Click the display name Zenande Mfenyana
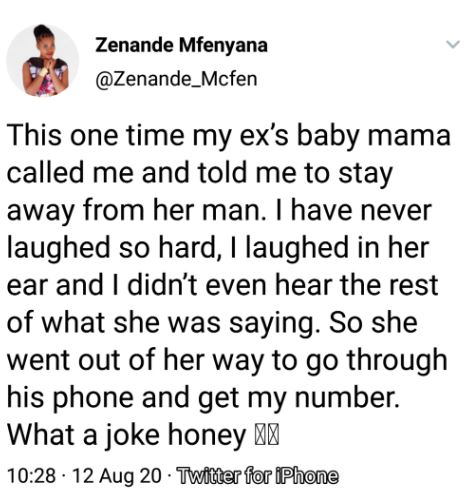Screen dimensions: 465x497 (x=181, y=45)
